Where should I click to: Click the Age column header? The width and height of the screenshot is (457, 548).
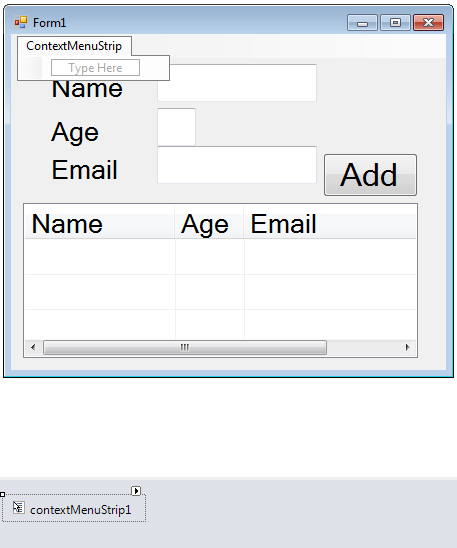click(x=209, y=224)
